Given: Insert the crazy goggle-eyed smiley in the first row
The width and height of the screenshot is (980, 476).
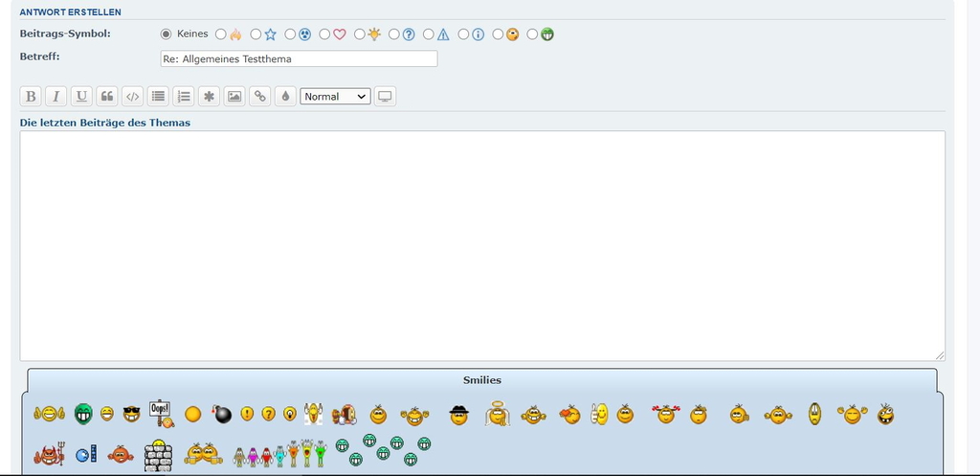Looking at the screenshot, I should coord(885,414).
